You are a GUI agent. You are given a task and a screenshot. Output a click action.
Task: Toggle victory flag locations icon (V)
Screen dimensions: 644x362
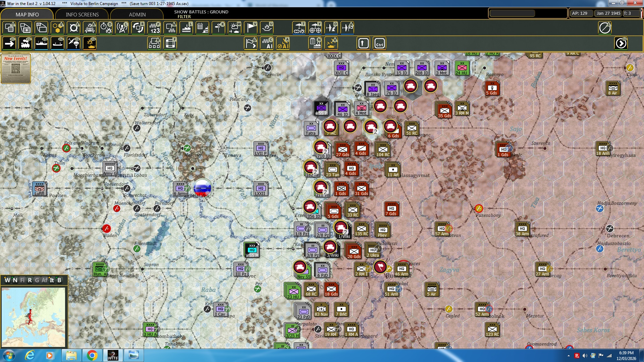tap(251, 28)
